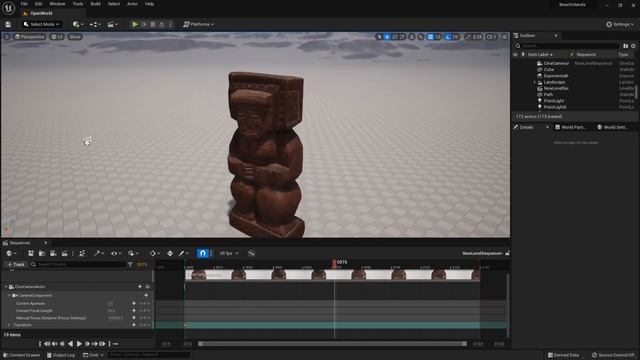Image resolution: width=640 pixels, height=360 pixels.
Task: Open Sequencer actions wrench menu
Action: click(99, 253)
